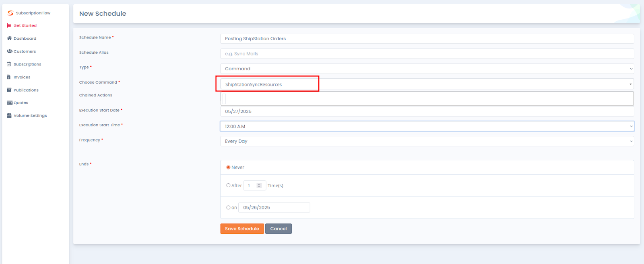Open Customers menu item
The height and width of the screenshot is (264, 644).
25,51
